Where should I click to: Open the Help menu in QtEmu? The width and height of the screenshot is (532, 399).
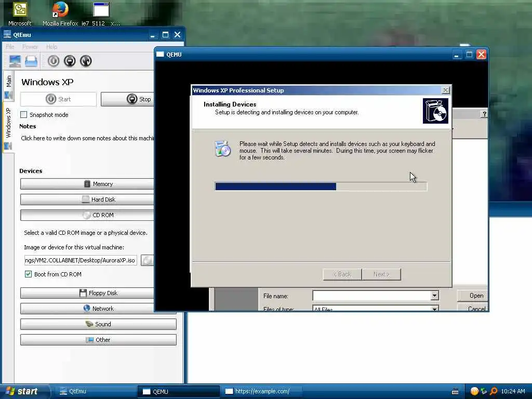(x=51, y=47)
